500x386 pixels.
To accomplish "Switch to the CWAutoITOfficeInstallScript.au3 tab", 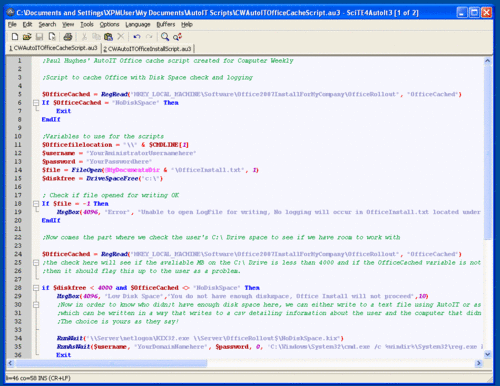I will (x=147, y=49).
